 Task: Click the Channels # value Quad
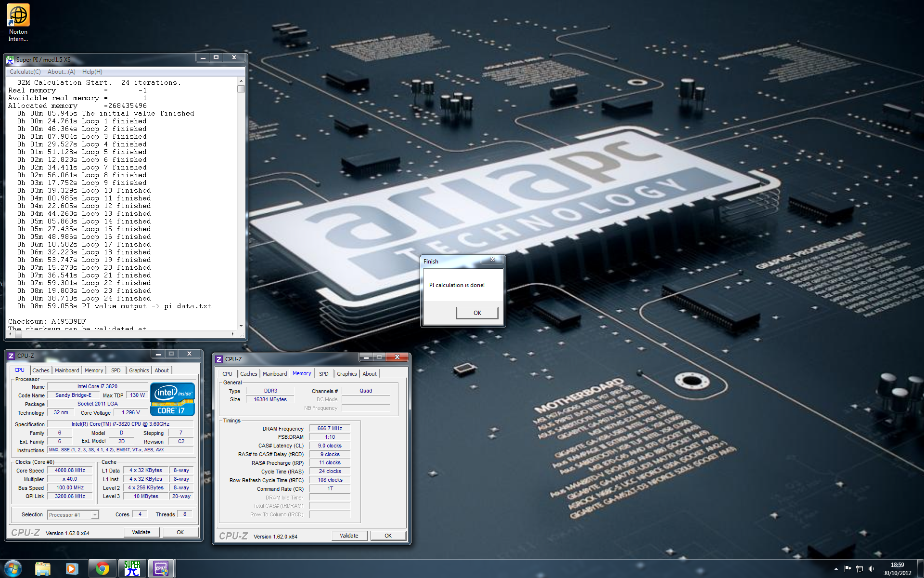tap(366, 391)
